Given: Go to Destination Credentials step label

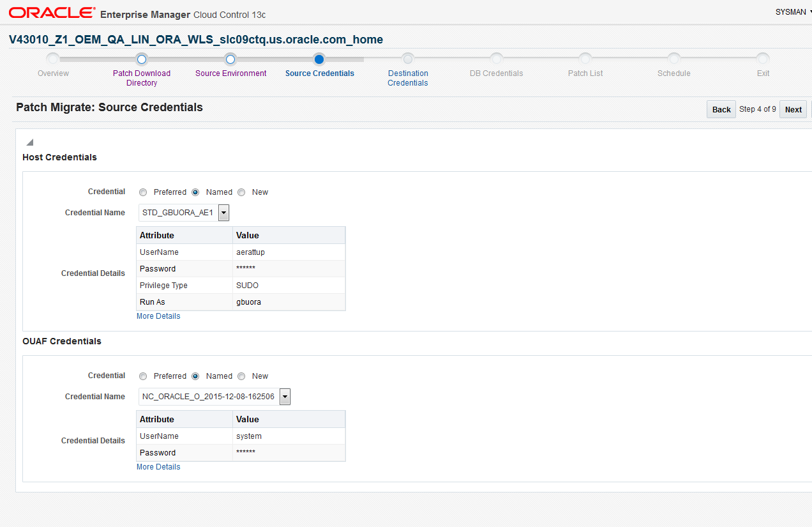Looking at the screenshot, I should (x=408, y=78).
